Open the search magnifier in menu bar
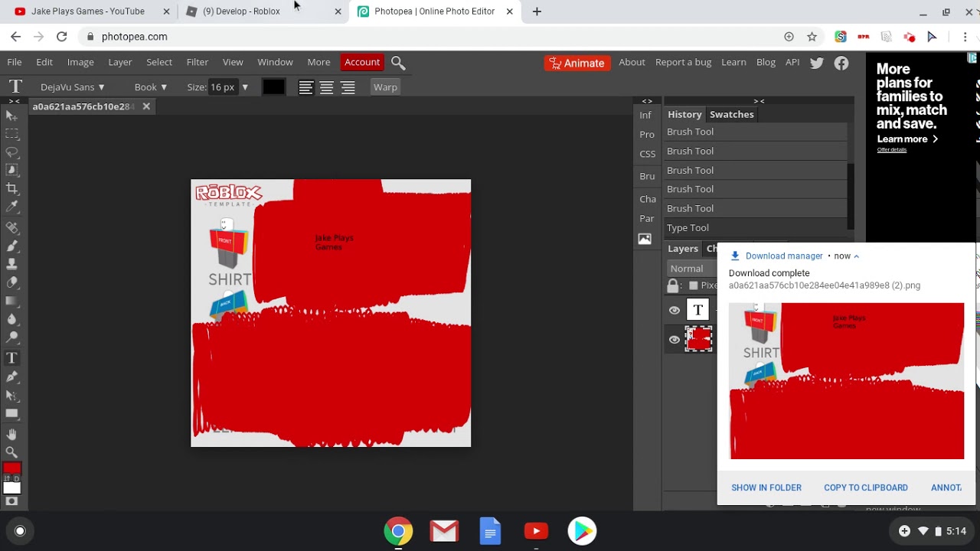Image resolution: width=980 pixels, height=551 pixels. tap(398, 63)
